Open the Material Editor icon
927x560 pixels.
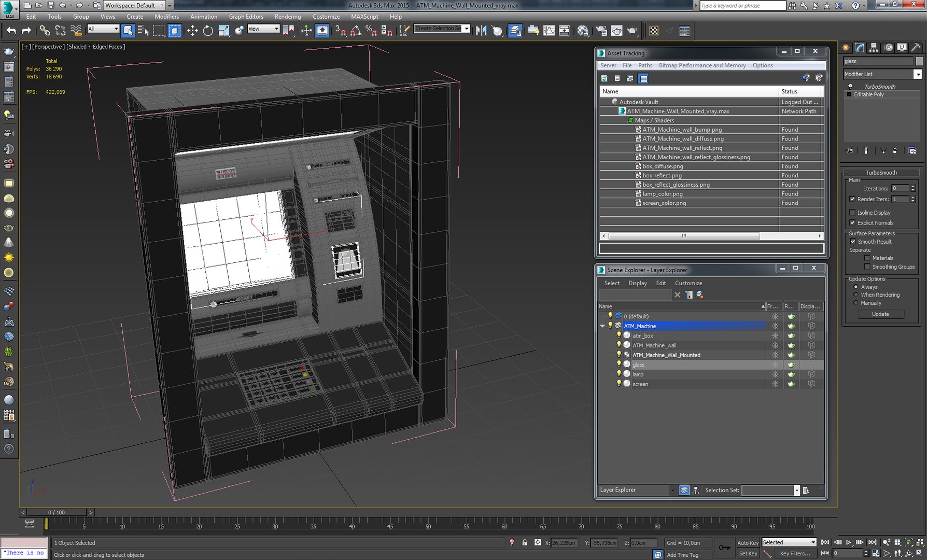pos(583,31)
